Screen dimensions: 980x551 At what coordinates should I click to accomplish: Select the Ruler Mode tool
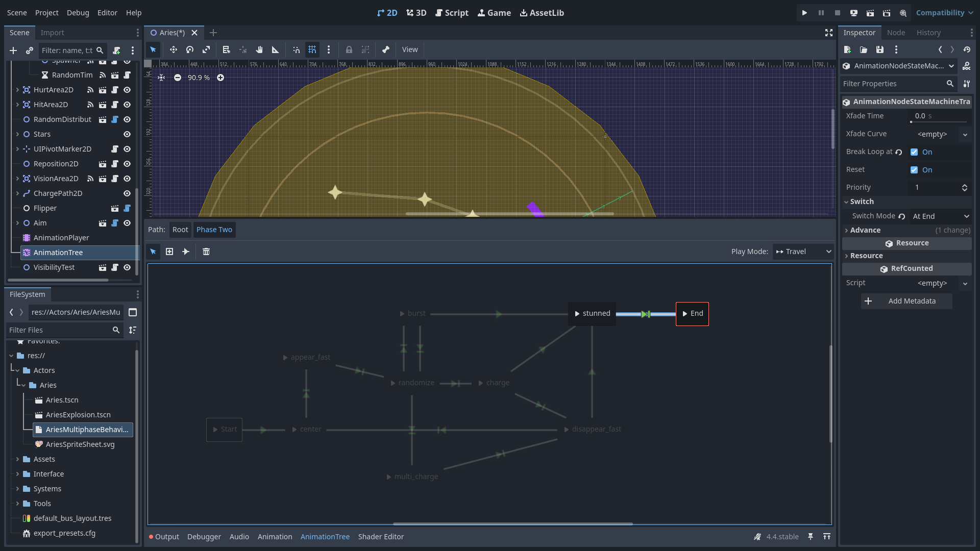[x=276, y=49]
